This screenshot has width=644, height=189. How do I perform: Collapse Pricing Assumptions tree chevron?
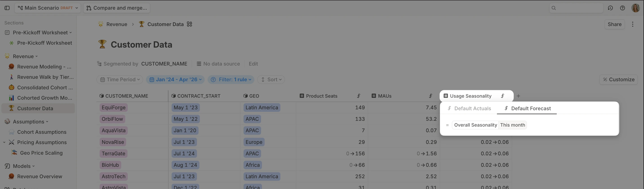click(x=4, y=142)
